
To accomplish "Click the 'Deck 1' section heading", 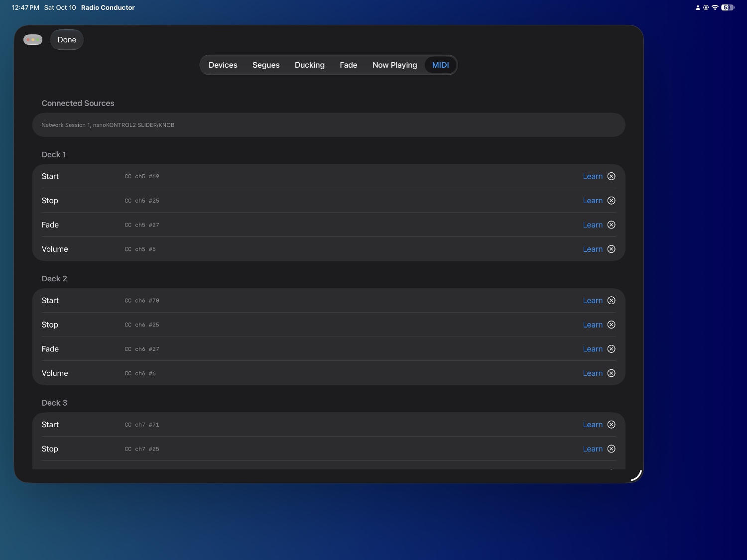I will click(54, 154).
